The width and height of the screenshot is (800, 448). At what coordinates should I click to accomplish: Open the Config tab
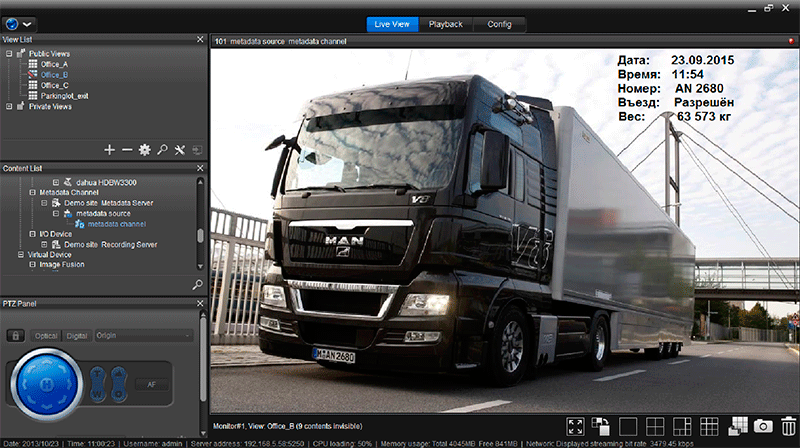(x=499, y=24)
